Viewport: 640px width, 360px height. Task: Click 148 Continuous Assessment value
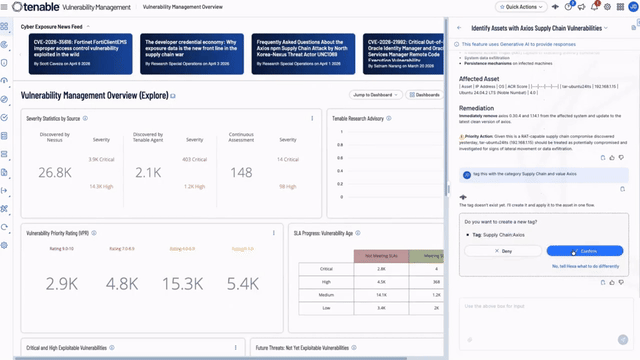[241, 173]
